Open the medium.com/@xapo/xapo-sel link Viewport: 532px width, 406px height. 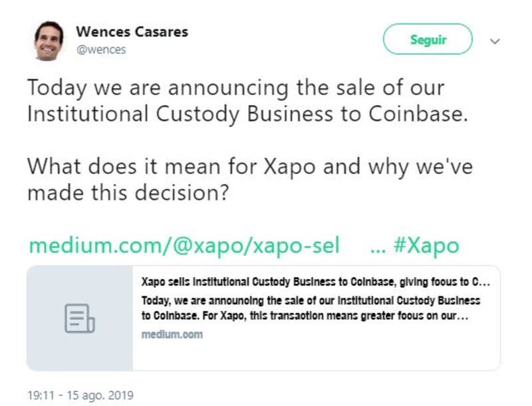[184, 246]
